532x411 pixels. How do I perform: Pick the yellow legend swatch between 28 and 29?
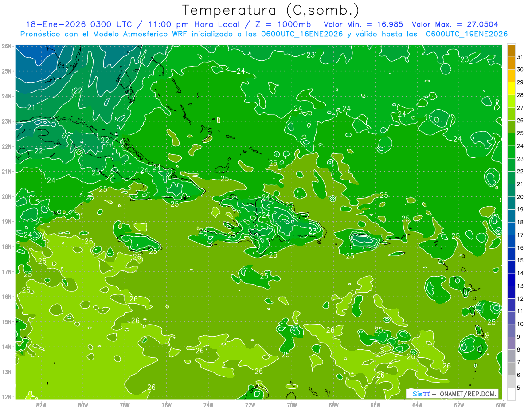(511, 89)
